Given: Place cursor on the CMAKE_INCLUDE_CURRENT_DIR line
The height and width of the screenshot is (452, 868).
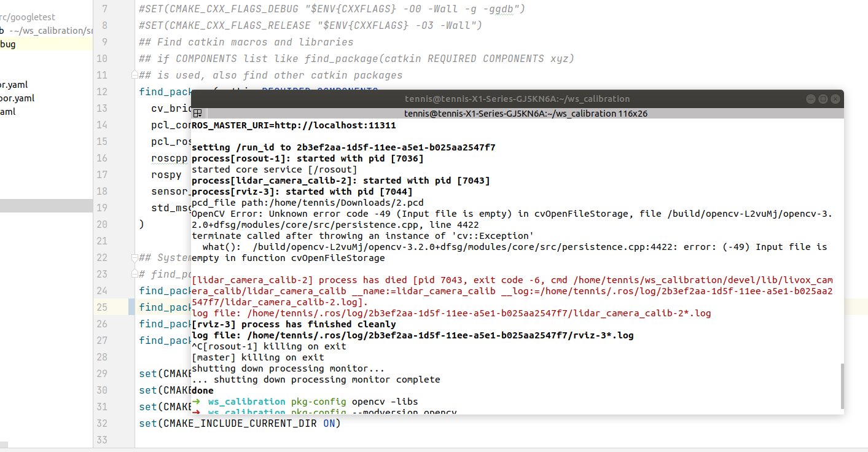Looking at the screenshot, I should (x=240, y=423).
